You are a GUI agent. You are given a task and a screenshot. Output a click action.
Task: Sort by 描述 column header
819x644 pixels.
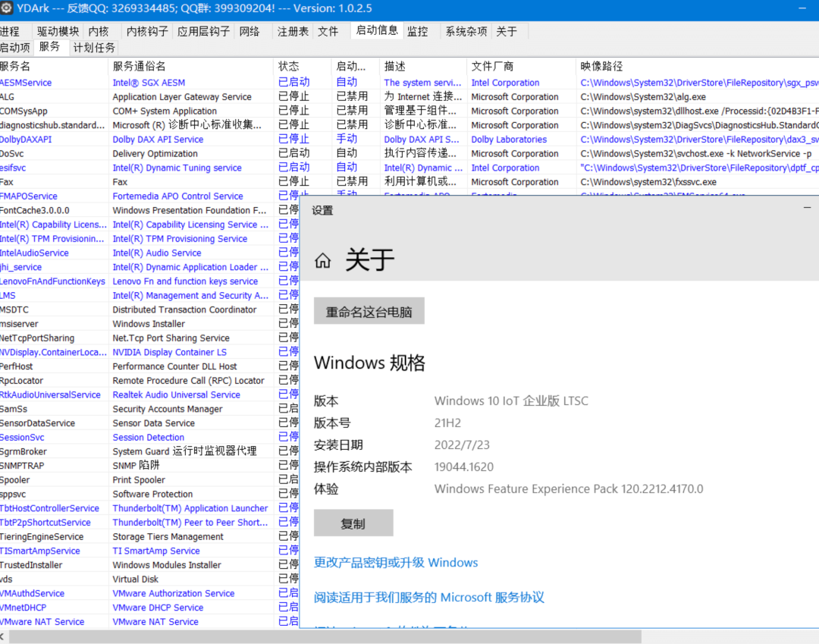425,66
